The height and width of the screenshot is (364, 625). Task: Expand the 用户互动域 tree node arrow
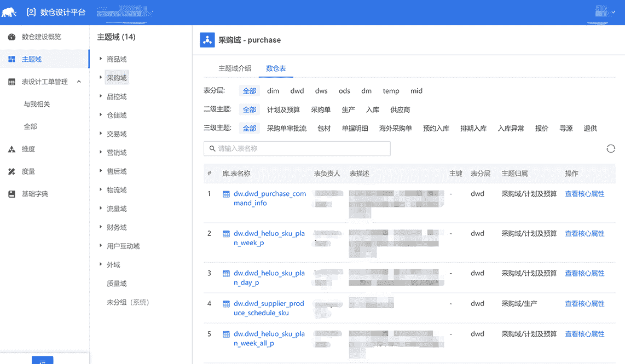[x=101, y=246]
